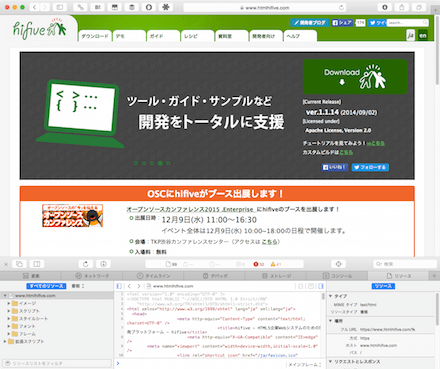The image size is (440, 369).
Task: Select the first carousel dot
Action: 136,163
